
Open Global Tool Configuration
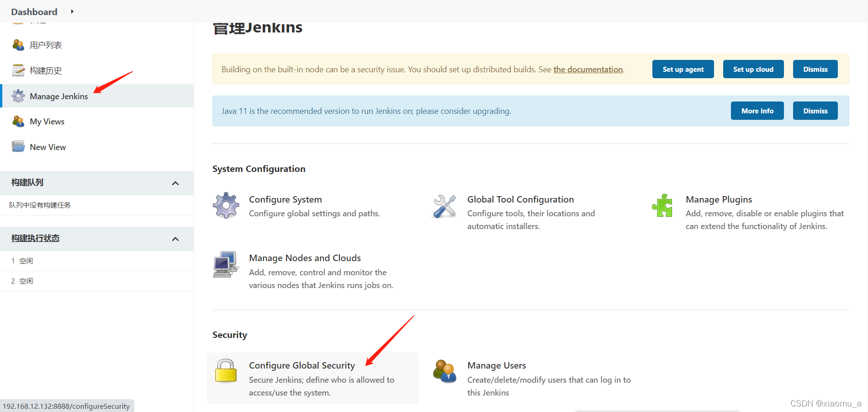pos(520,199)
